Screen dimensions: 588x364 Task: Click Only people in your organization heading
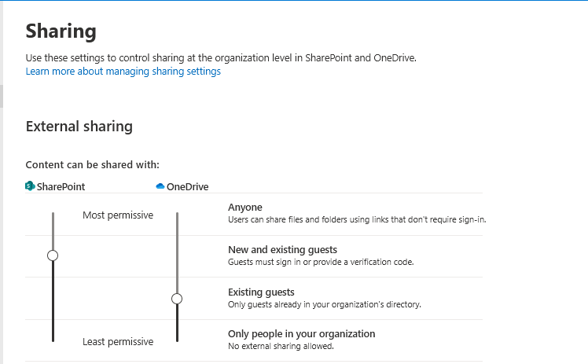tap(302, 333)
